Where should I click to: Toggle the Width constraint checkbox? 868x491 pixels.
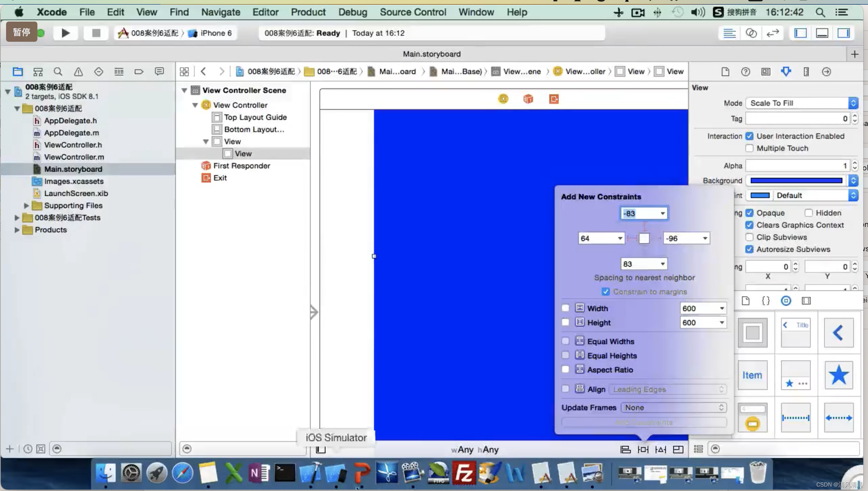point(565,308)
